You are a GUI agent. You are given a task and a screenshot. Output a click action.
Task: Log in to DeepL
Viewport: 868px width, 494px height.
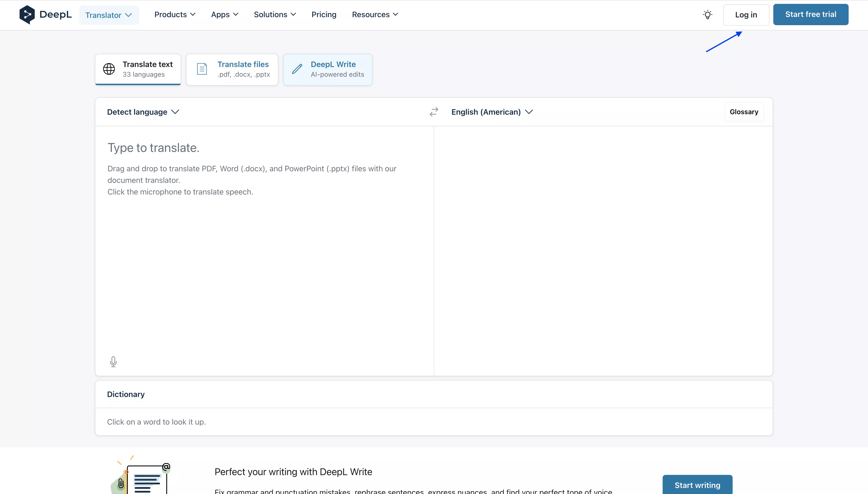coord(746,15)
